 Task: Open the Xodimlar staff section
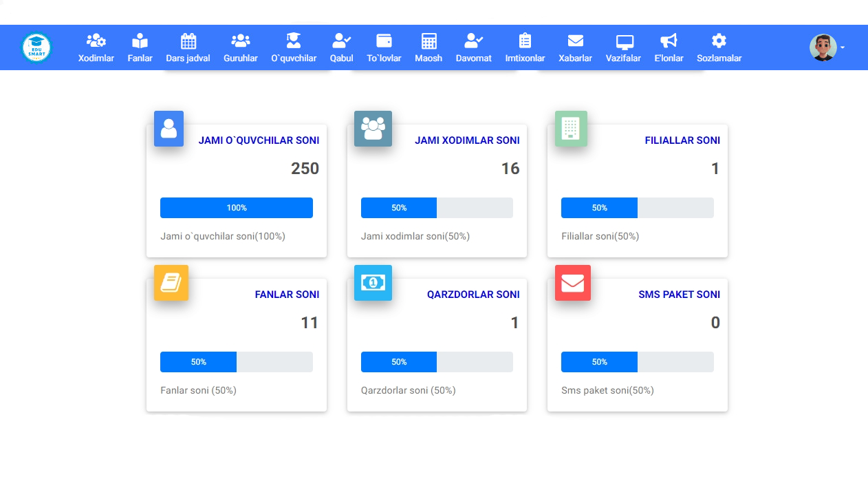click(x=96, y=48)
